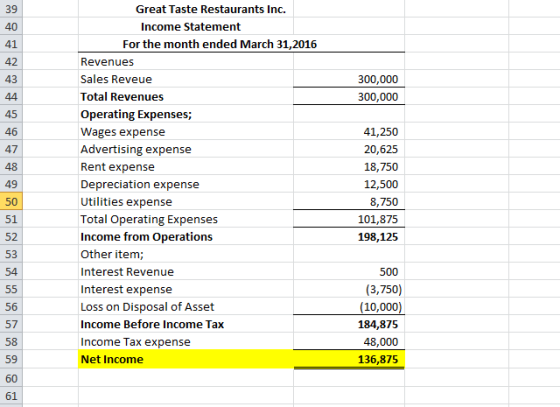This screenshot has height=407, width=560.
Task: Select row header 40
Action: click(x=11, y=26)
